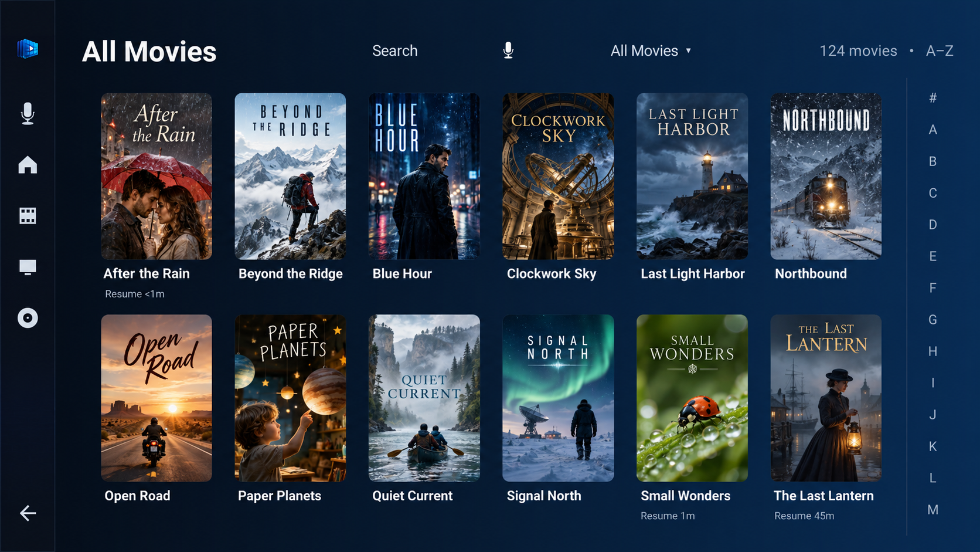Open the Beyond the Ridge poster
Viewport: 980px width, 552px height.
pyautogui.click(x=290, y=176)
